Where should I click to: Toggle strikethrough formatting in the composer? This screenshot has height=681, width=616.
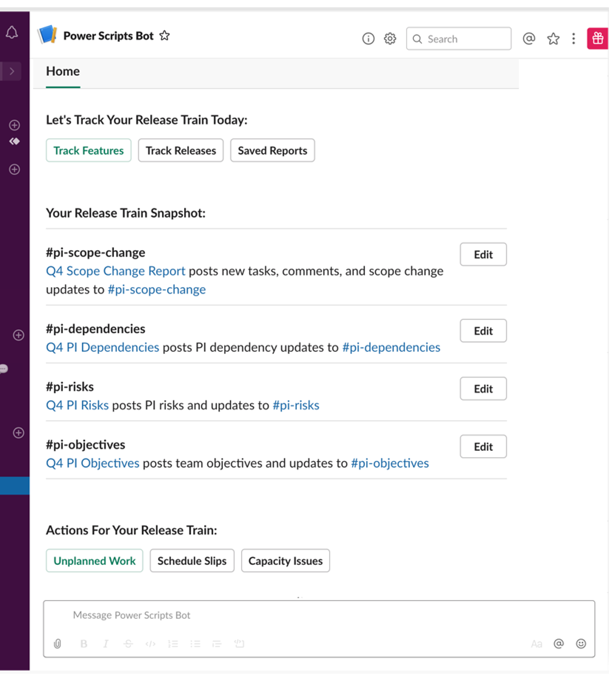tap(128, 643)
